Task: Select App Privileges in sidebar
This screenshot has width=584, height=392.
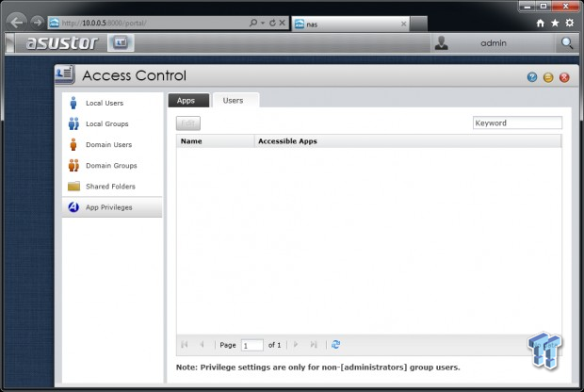Action: point(112,207)
